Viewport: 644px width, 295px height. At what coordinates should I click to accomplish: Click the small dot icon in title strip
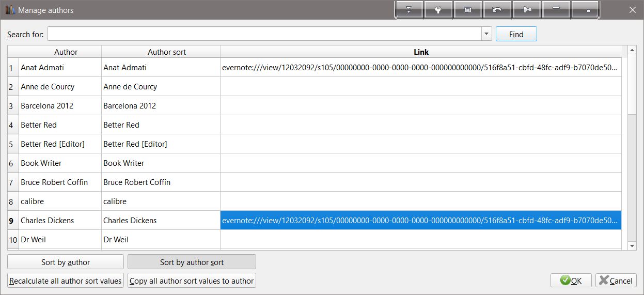click(586, 9)
